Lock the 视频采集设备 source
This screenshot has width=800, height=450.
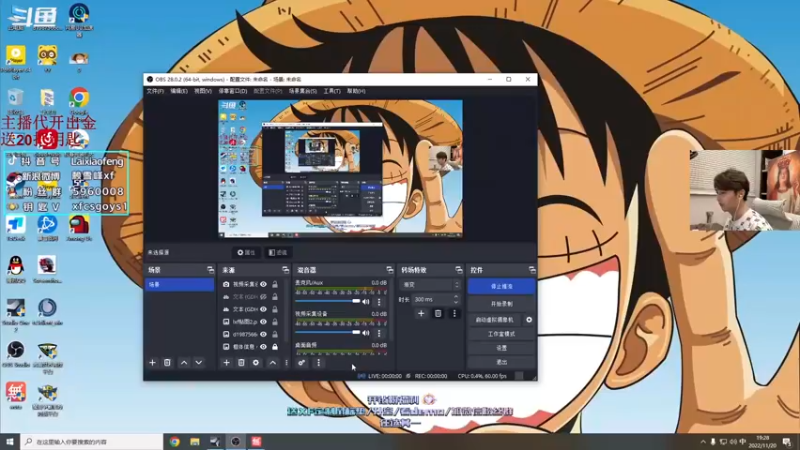tap(275, 284)
